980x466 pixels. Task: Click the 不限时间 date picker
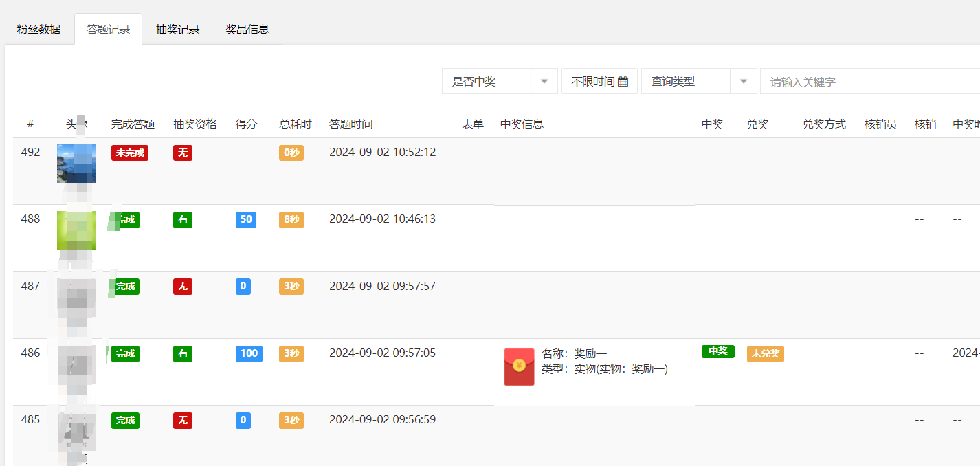click(x=599, y=81)
